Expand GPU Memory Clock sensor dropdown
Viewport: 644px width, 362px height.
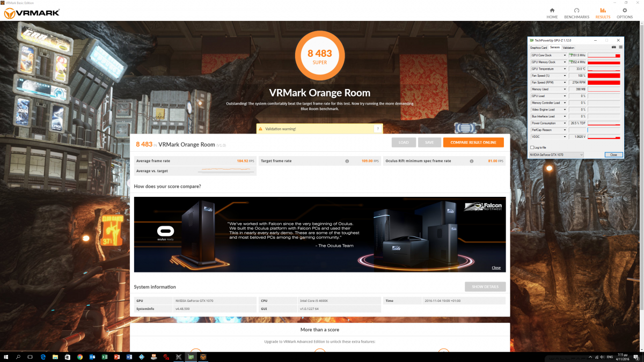[x=564, y=62]
